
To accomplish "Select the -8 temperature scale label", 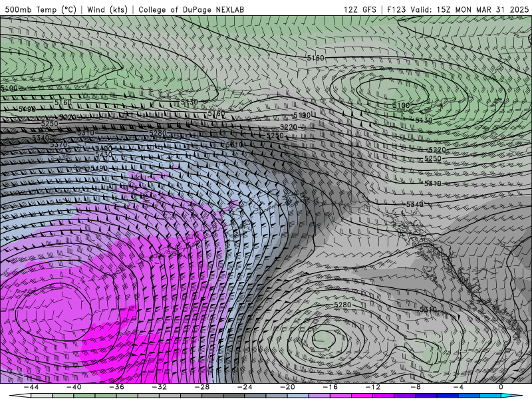I will (x=416, y=387).
